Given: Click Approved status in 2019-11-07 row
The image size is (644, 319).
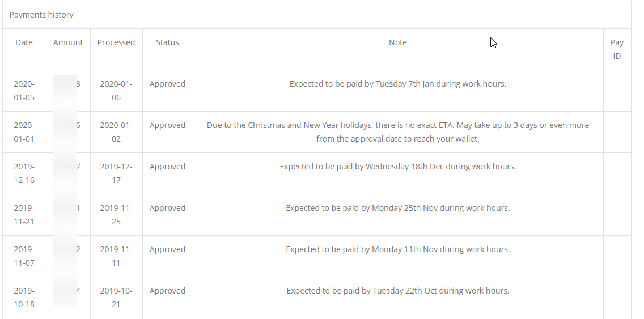Looking at the screenshot, I should (167, 250).
